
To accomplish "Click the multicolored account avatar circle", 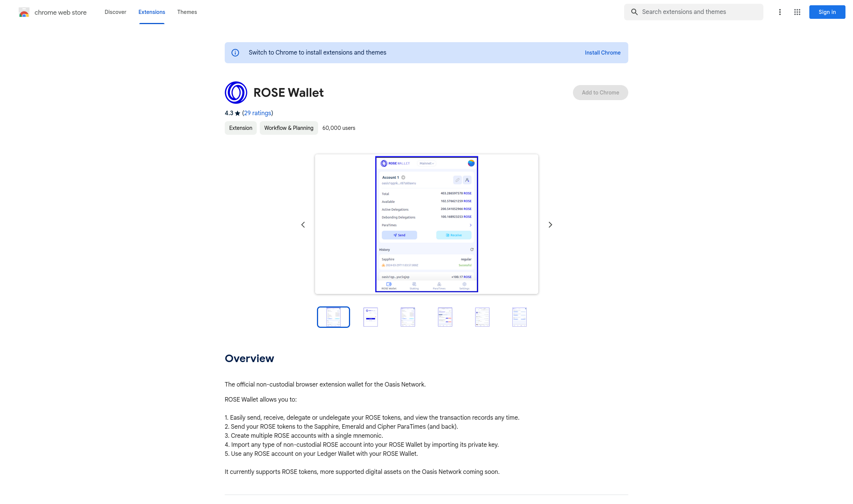I will [471, 163].
